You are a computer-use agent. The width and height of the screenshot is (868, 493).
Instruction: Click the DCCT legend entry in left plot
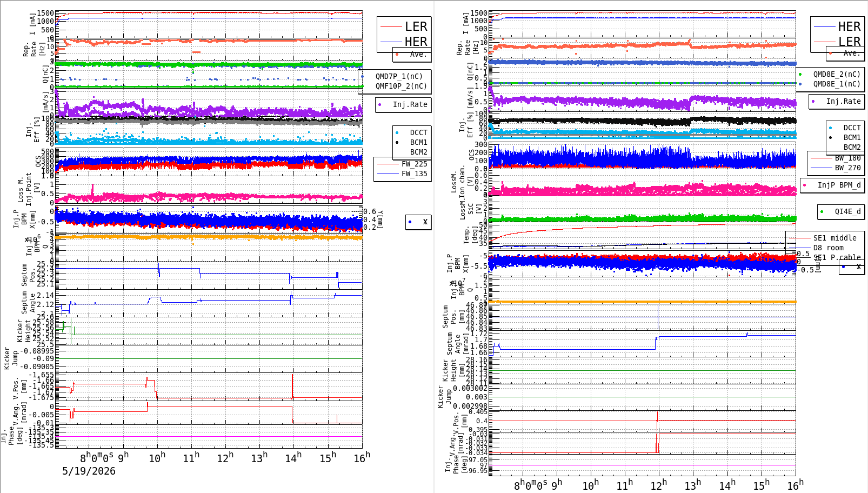click(x=418, y=132)
